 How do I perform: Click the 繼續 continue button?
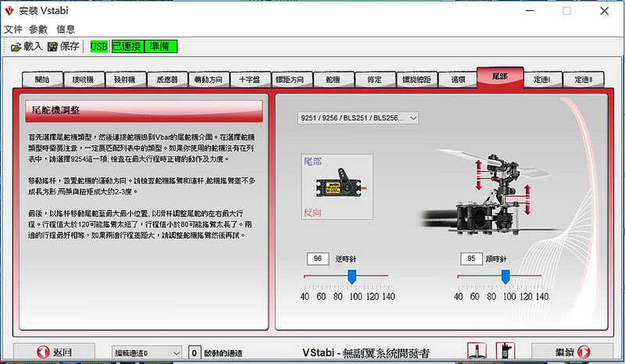(x=573, y=352)
